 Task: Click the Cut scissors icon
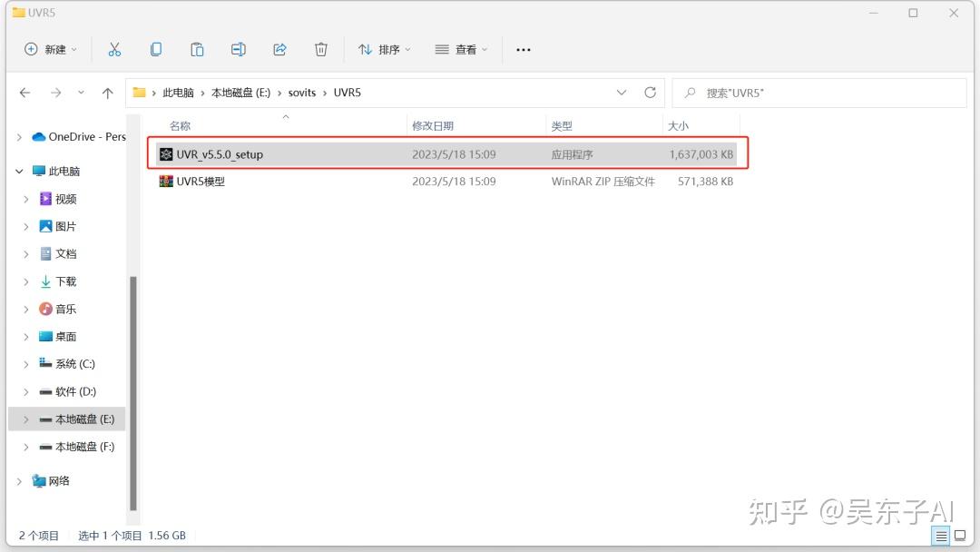pyautogui.click(x=114, y=49)
